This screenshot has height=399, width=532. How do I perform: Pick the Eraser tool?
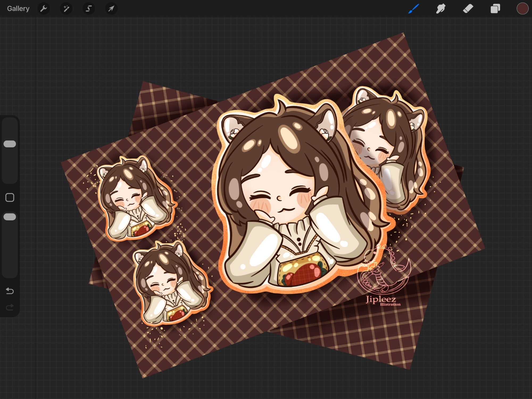coord(468,9)
